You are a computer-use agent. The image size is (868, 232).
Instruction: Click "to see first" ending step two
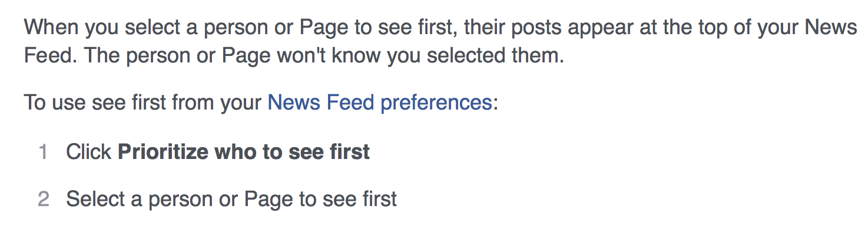point(349,199)
